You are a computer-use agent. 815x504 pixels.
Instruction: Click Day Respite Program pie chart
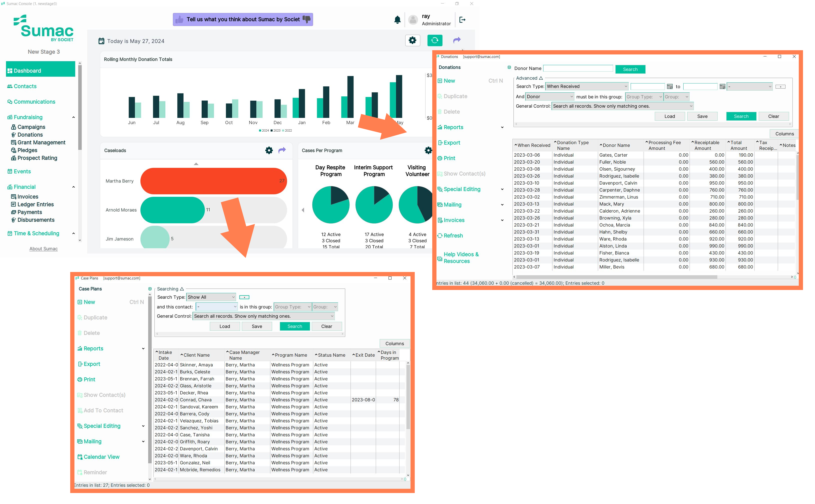[331, 205]
